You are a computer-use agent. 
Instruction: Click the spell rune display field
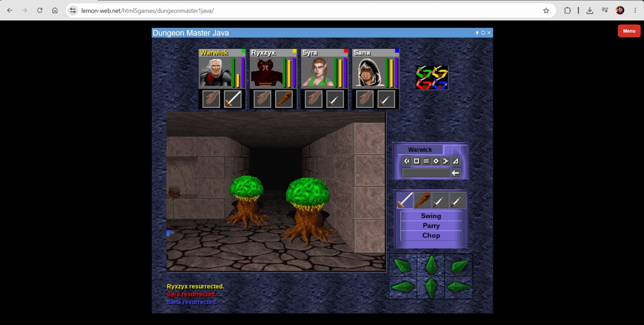[426, 173]
